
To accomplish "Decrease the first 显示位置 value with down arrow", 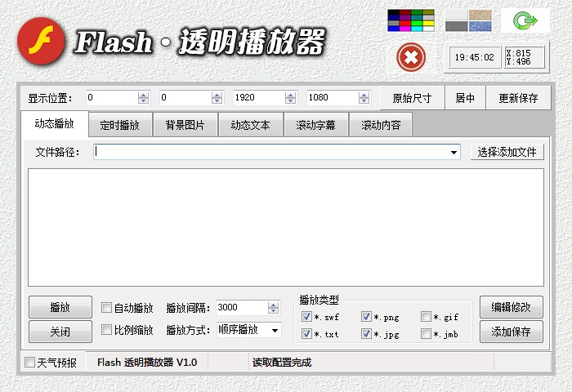I will [143, 100].
